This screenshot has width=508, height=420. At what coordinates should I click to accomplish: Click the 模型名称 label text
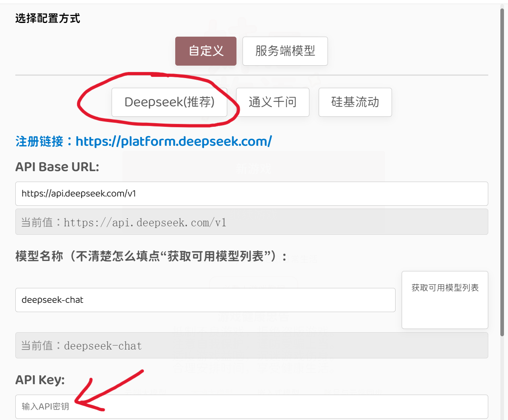pyautogui.click(x=151, y=256)
